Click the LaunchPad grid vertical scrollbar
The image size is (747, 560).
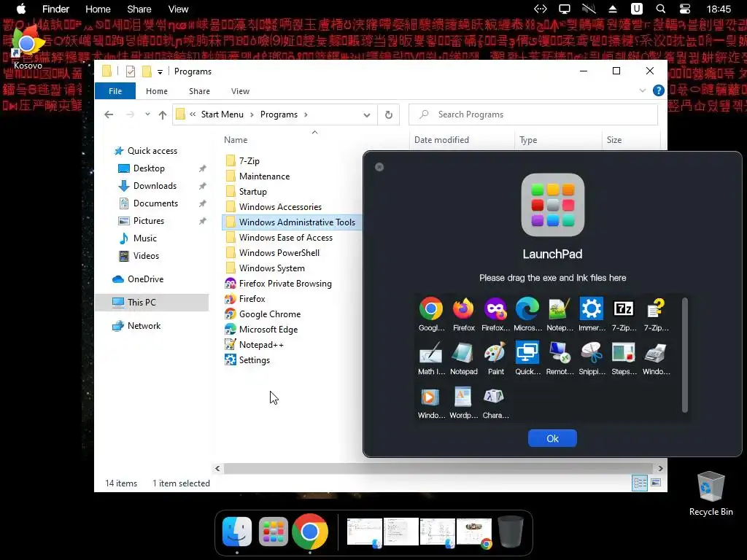pyautogui.click(x=684, y=355)
